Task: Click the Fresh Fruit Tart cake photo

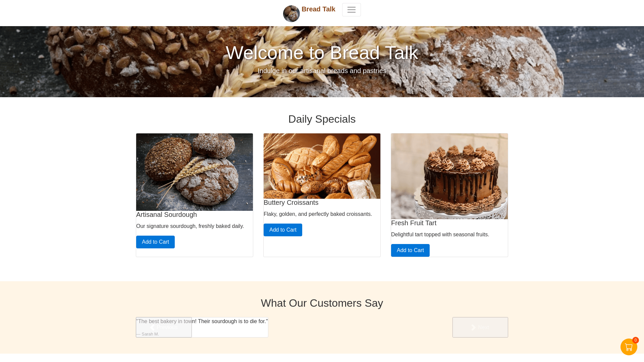Action: tap(449, 176)
